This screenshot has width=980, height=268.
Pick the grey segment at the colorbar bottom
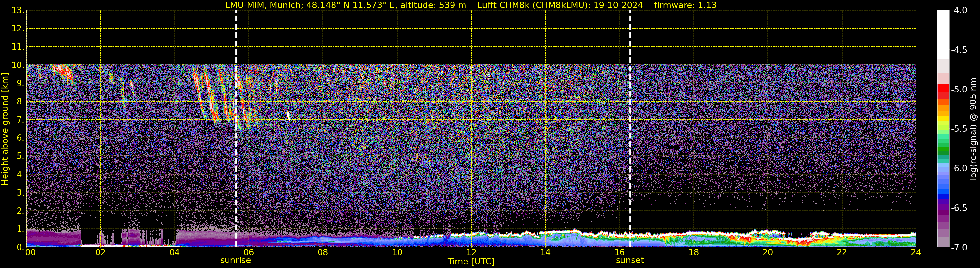click(x=943, y=241)
